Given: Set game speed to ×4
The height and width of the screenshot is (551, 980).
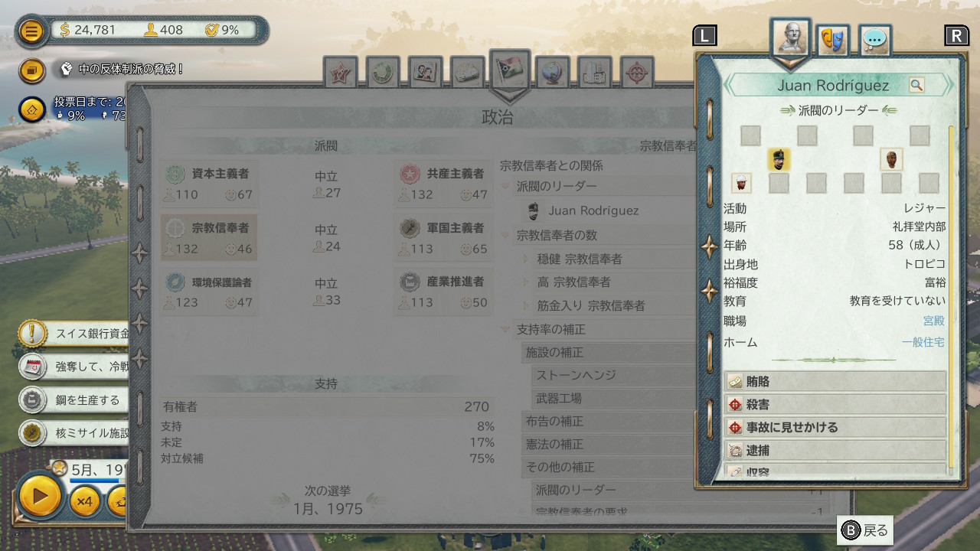Looking at the screenshot, I should click(x=84, y=502).
